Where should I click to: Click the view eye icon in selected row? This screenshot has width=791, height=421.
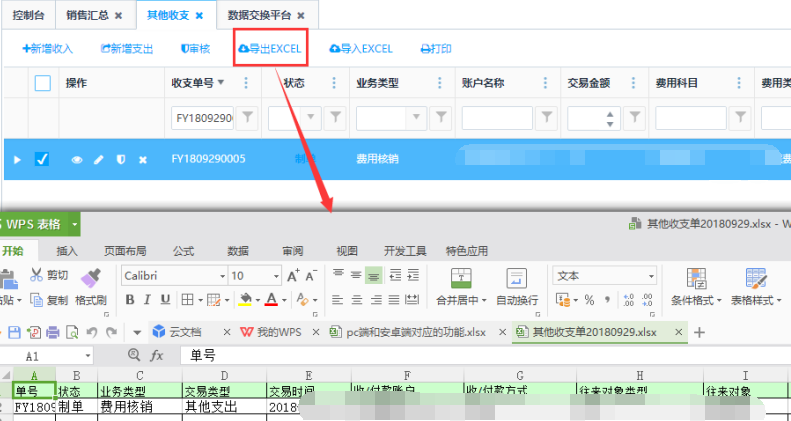point(76,159)
